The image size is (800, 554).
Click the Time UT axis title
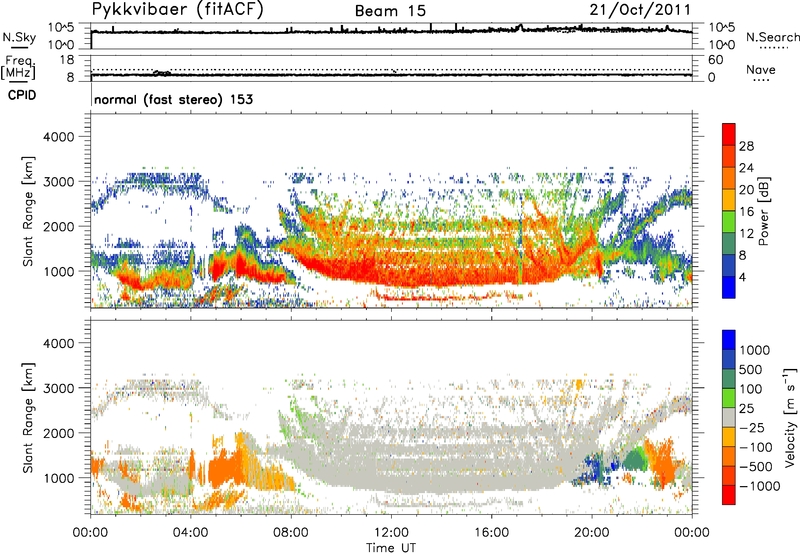391,548
